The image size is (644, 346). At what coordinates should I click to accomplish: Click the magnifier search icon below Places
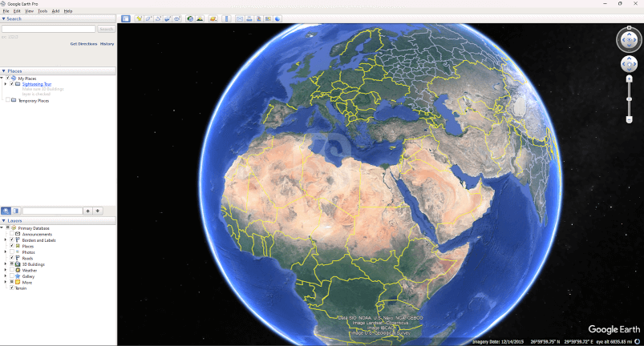[x=6, y=211]
